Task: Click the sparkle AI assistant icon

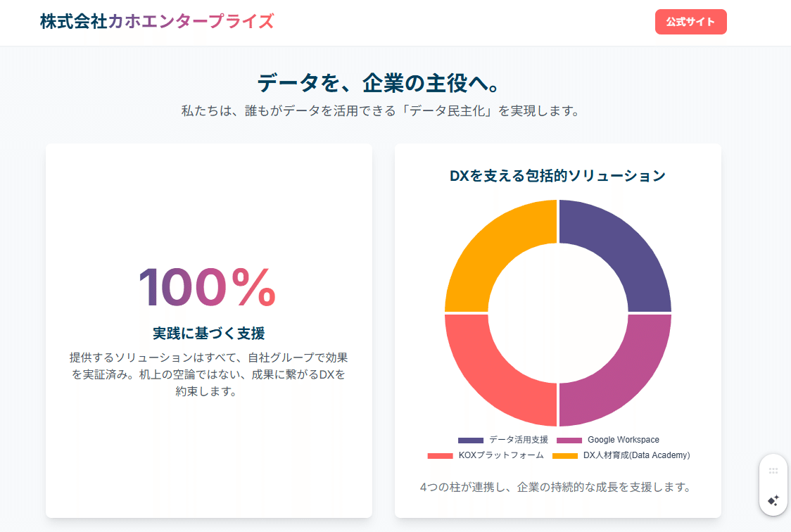Action: point(773,500)
